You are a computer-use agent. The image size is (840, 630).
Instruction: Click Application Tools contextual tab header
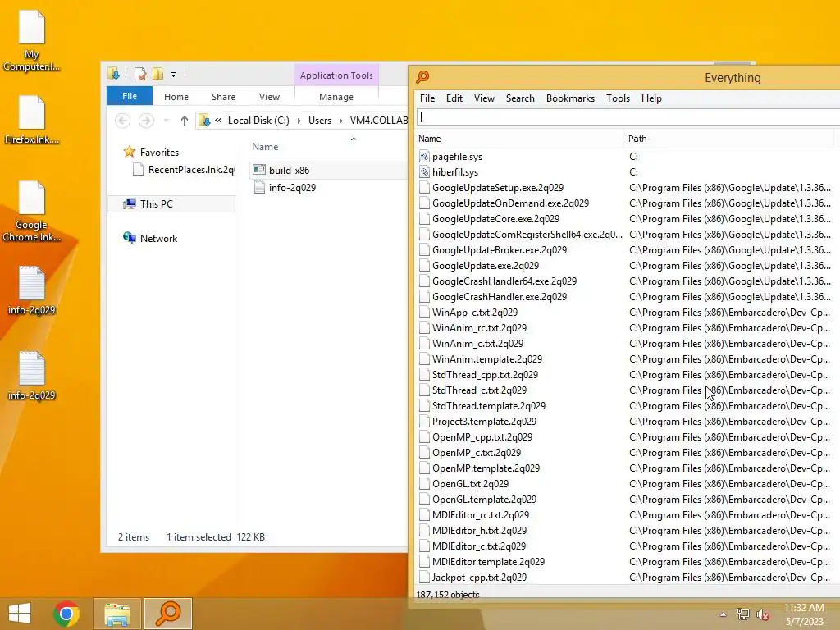(336, 75)
